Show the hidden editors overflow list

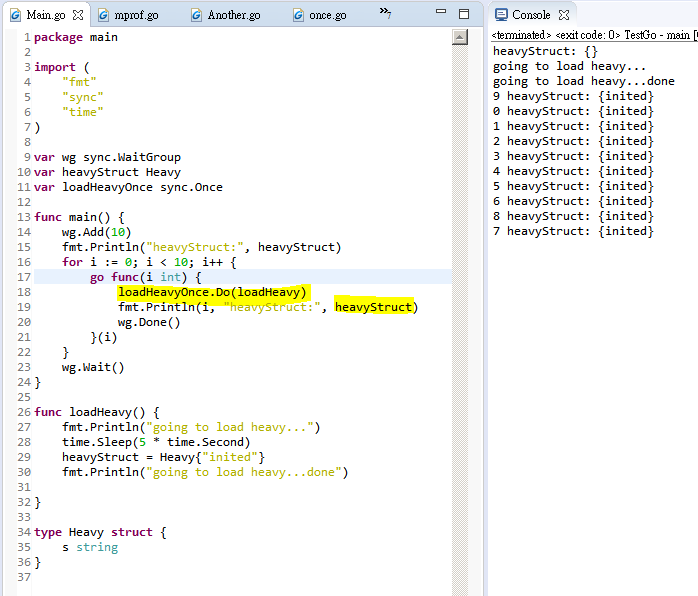point(385,13)
